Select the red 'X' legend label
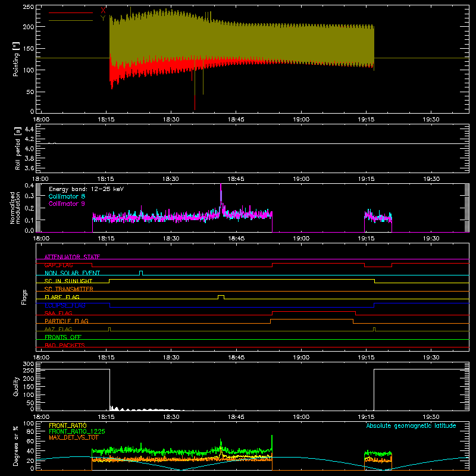This screenshot has height=476, width=476. click(x=103, y=11)
